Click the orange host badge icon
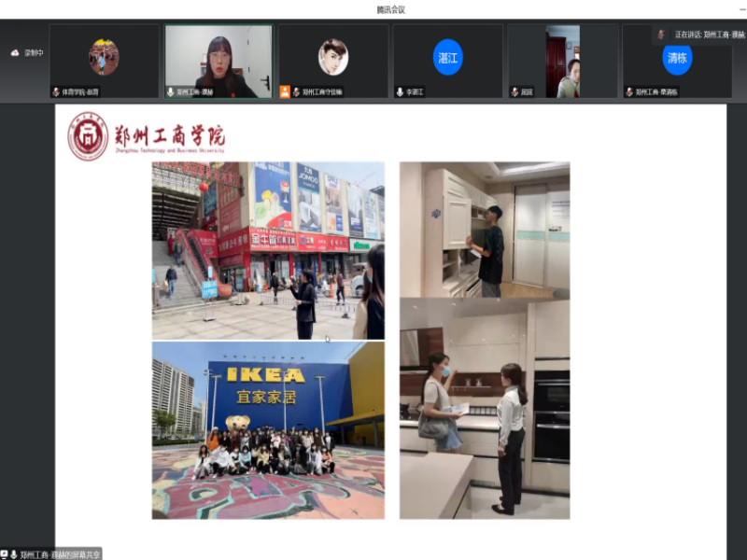The image size is (747, 560). [x=285, y=91]
